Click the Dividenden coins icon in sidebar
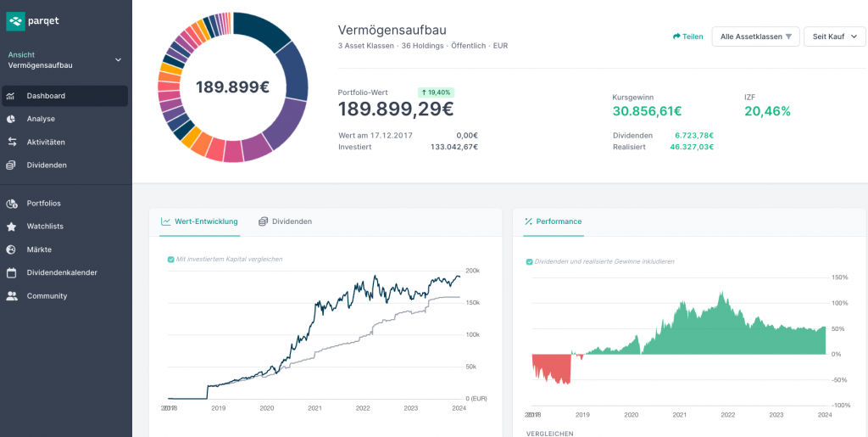This screenshot has height=437, width=868. click(x=11, y=165)
